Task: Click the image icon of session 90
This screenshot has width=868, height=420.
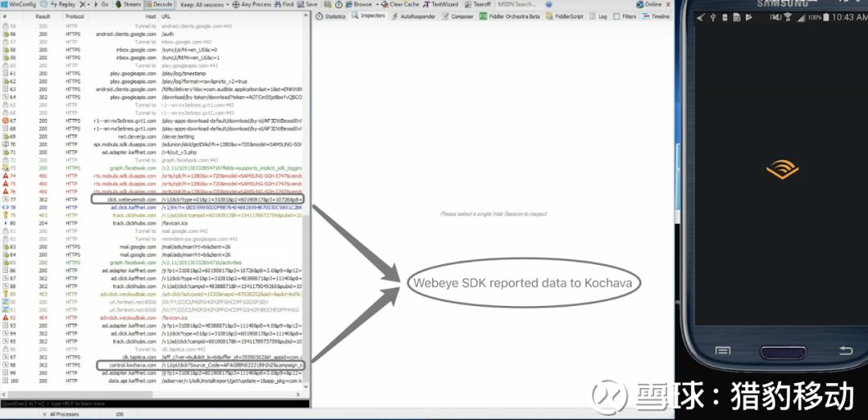Action: coord(5,302)
